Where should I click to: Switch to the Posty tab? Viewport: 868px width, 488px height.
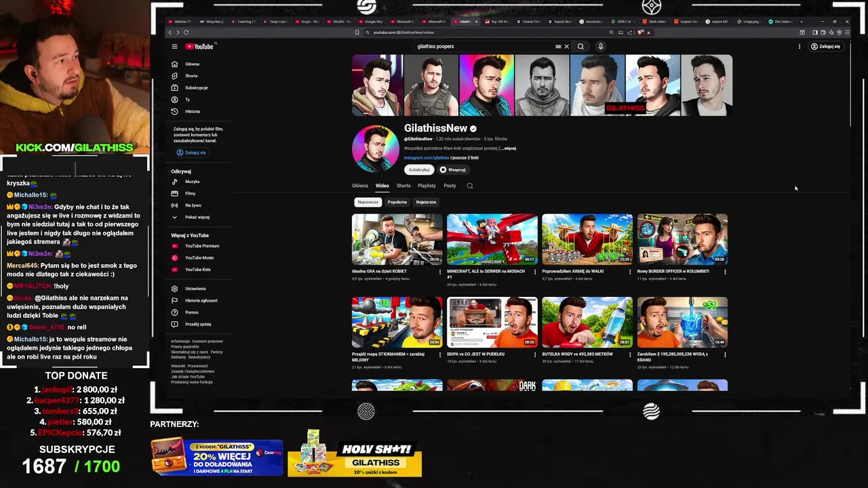450,186
